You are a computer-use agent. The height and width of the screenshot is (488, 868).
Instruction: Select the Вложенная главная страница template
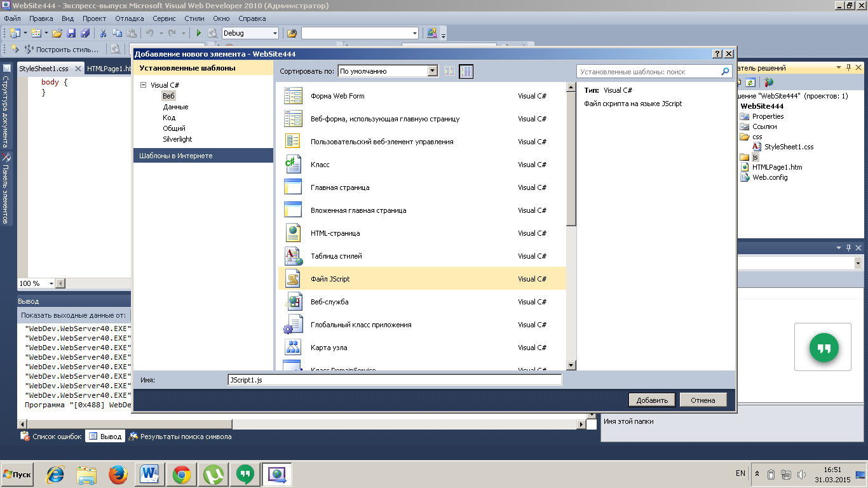(422, 210)
